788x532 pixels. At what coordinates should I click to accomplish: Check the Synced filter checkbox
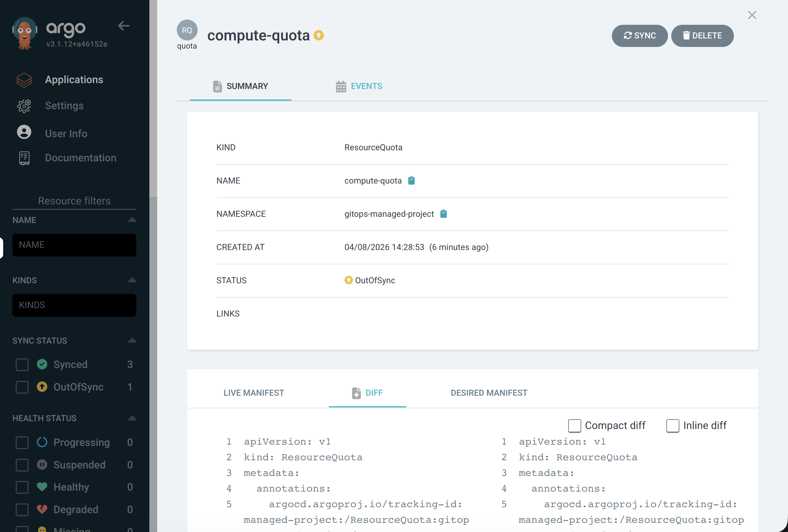pyautogui.click(x=23, y=364)
